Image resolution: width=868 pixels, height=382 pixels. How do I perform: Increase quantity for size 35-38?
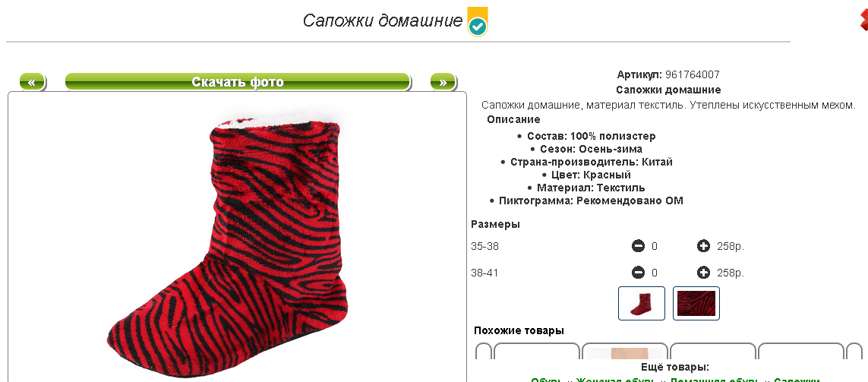point(703,246)
